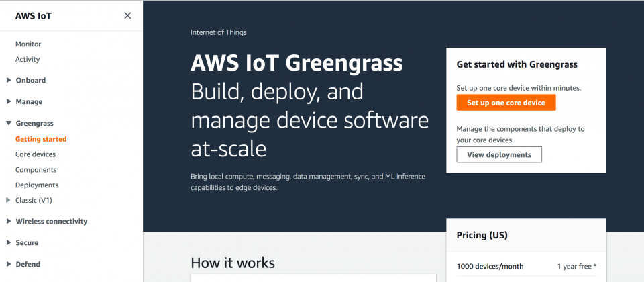Expand the Manage section arrow
This screenshot has height=282, width=644.
[9, 101]
